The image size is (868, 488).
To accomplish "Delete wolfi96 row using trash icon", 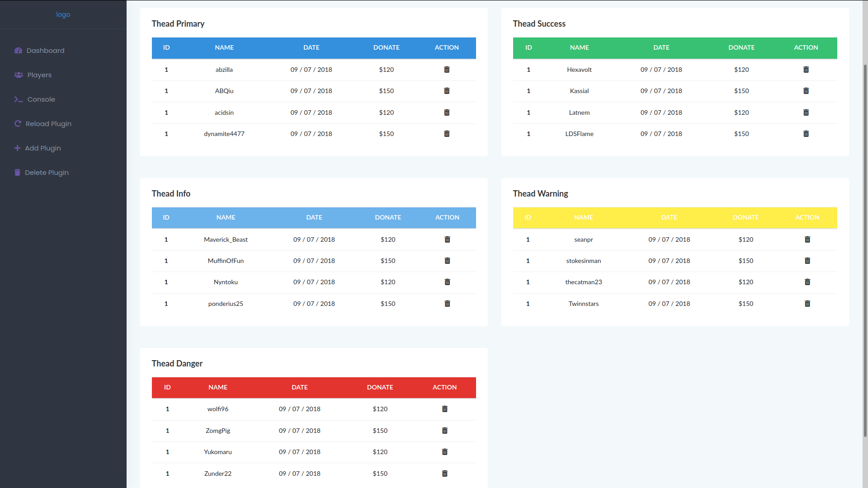I will tap(444, 409).
